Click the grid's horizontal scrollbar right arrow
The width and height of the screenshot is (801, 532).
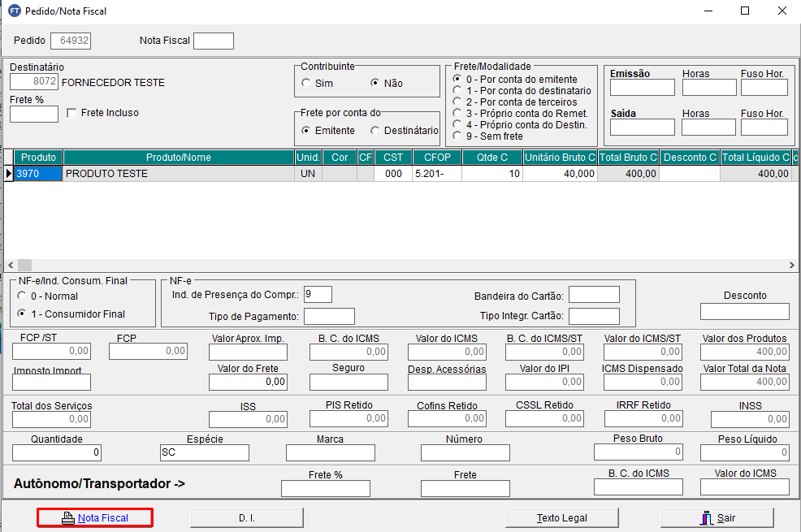(793, 266)
